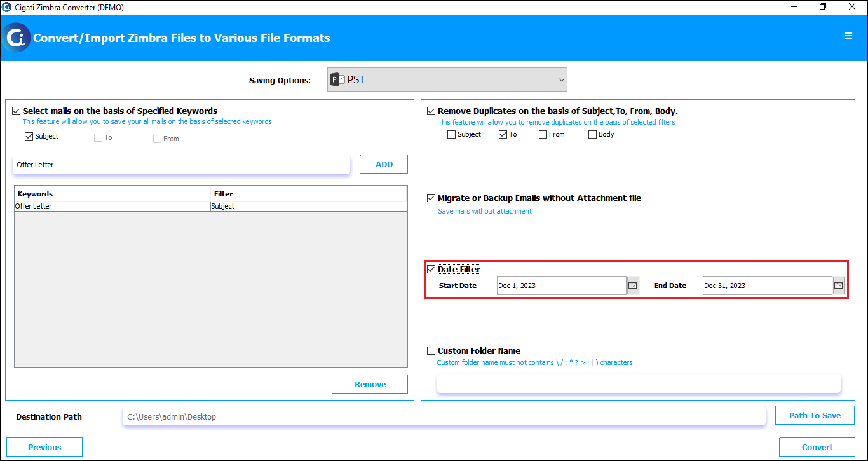This screenshot has width=868, height=461.
Task: Focus the keyword input with Offer Letter
Action: (181, 165)
